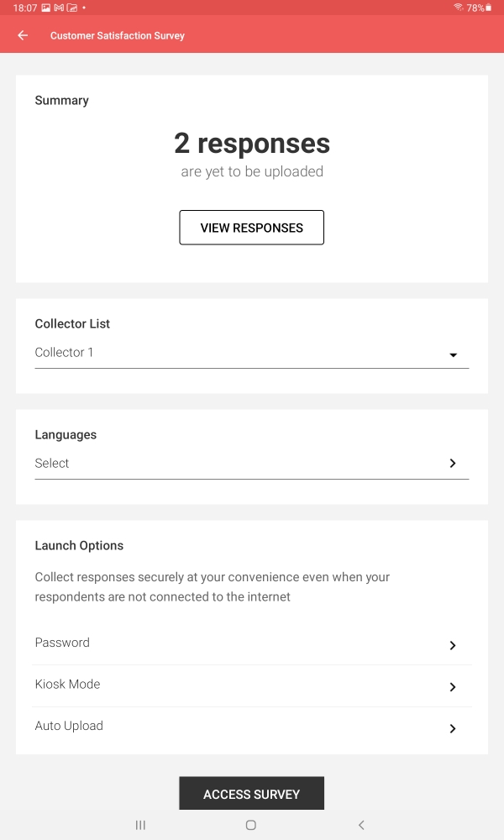
Task: Click the View Responses button
Action: [251, 228]
